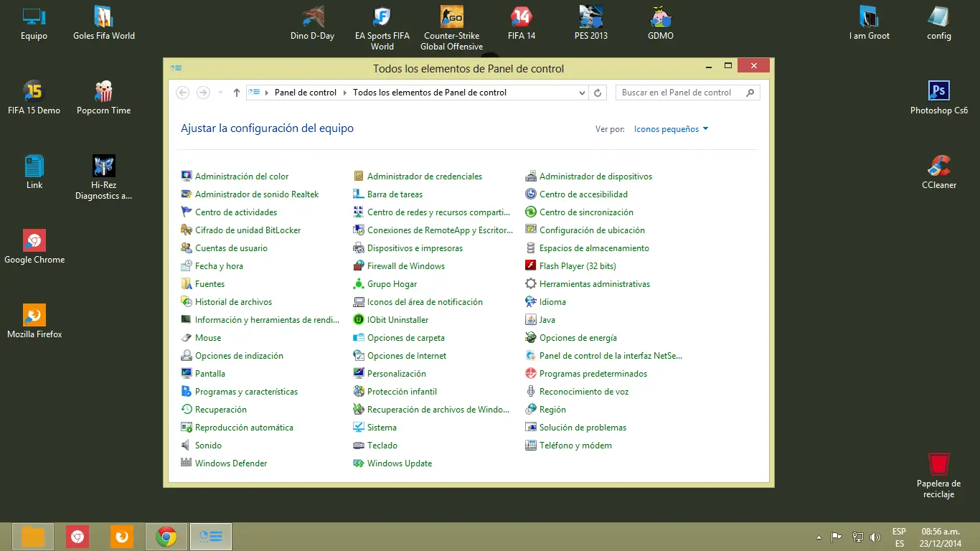This screenshot has height=551, width=980.
Task: Open the Programas predeterminados link
Action: [x=593, y=374]
